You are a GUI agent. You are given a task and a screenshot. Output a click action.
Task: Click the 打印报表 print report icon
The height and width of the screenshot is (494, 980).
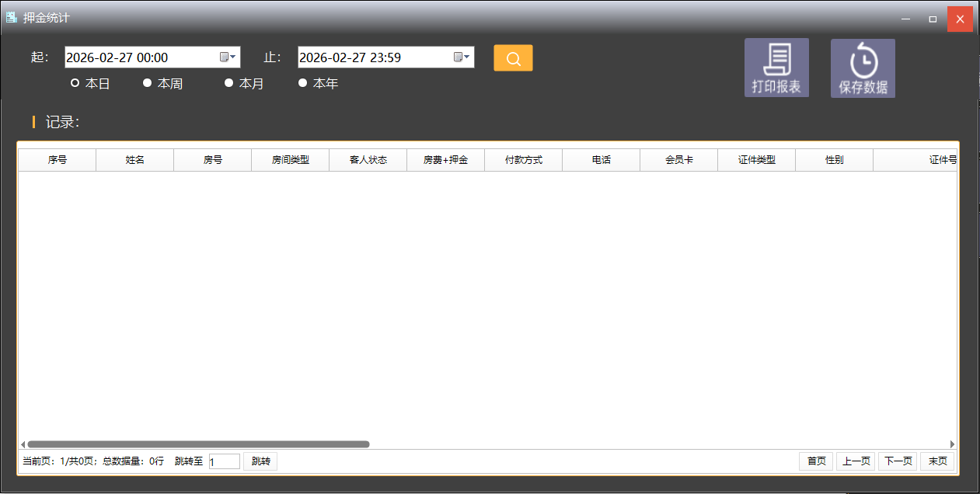coord(776,68)
